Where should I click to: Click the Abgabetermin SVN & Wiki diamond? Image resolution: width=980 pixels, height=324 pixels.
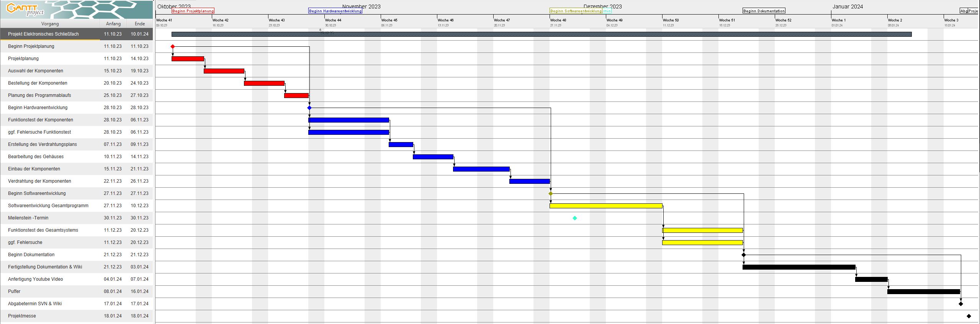[961, 304]
